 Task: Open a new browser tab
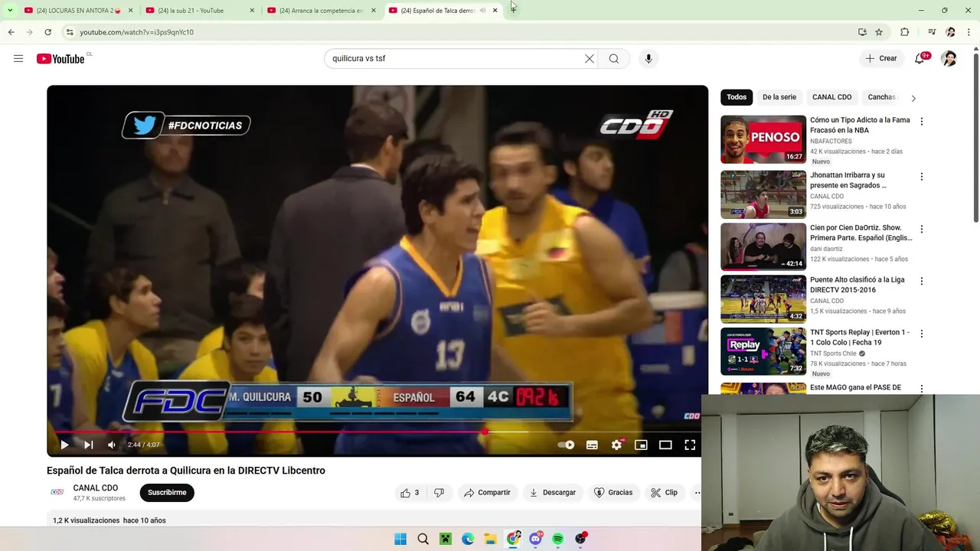point(513,11)
